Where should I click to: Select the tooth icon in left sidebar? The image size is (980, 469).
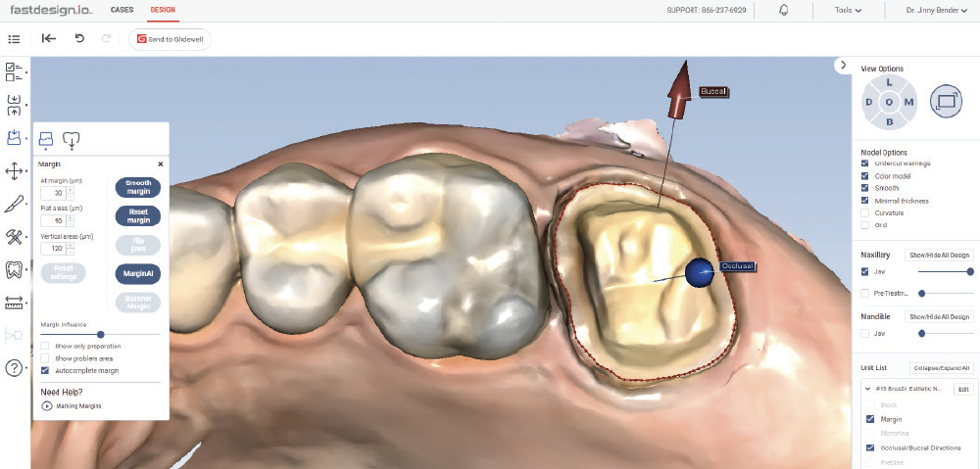point(15,269)
